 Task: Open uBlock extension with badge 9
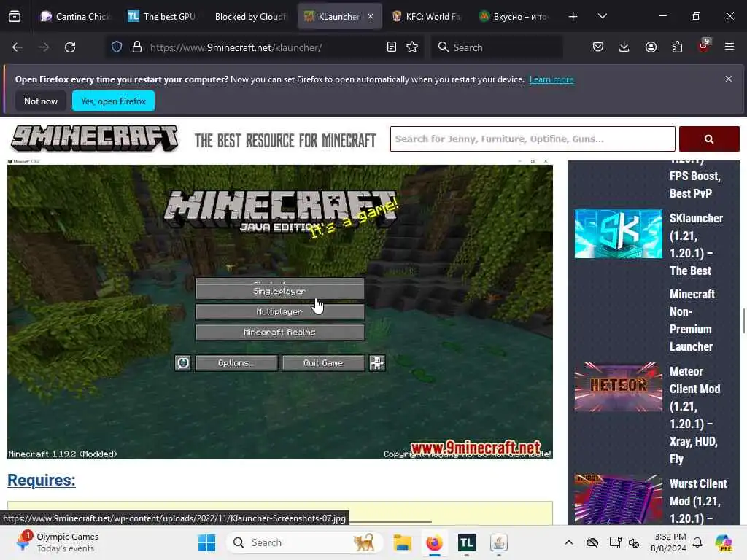click(704, 46)
